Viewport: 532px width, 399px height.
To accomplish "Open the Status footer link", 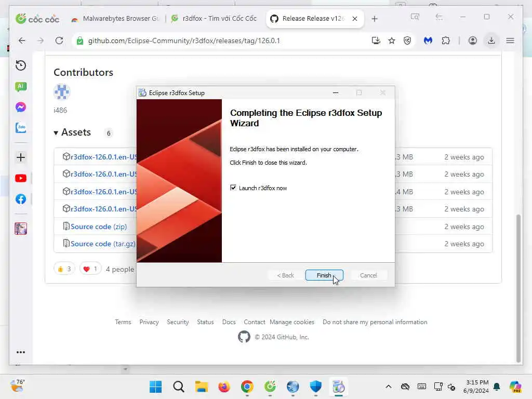I will coord(205,322).
